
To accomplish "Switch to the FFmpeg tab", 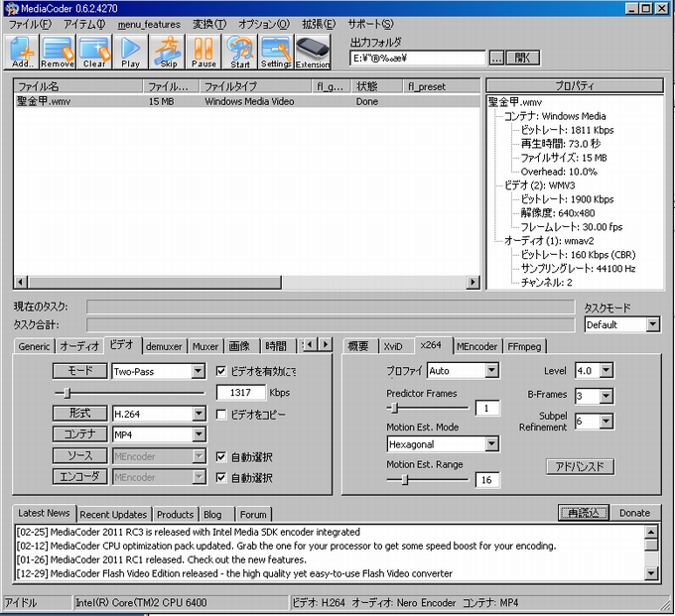I will click(524, 346).
